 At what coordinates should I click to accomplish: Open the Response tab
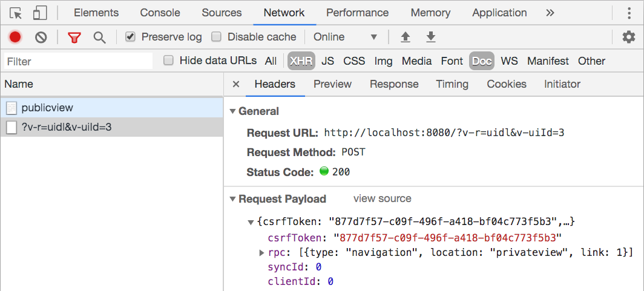(394, 84)
